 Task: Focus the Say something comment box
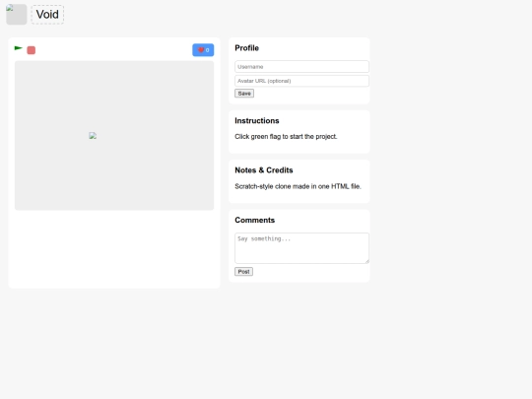tap(301, 248)
